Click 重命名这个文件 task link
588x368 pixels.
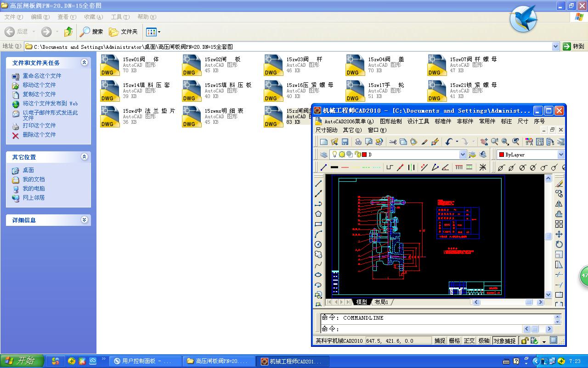click(42, 76)
